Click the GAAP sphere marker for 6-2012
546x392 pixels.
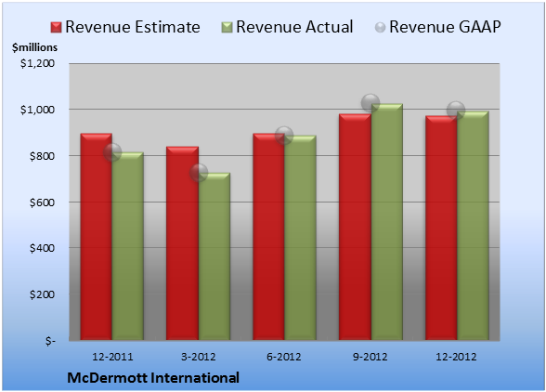click(x=284, y=136)
